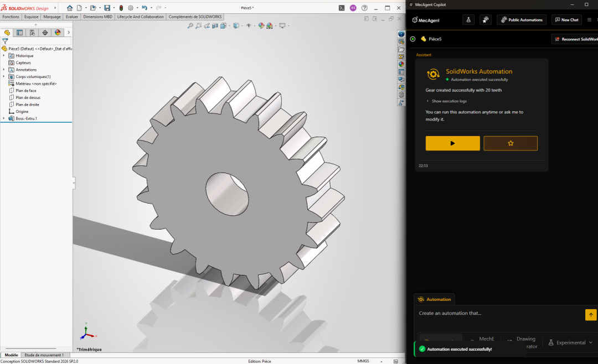This screenshot has height=364, width=598.
Task: Activate the Section View icon
Action: [x=215, y=25]
